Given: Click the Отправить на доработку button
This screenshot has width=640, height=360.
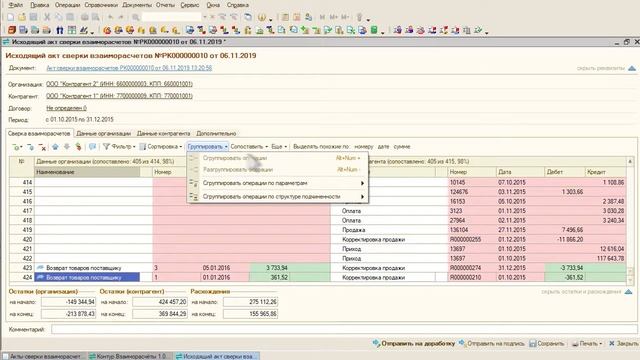Looking at the screenshot, I should click(413, 344).
